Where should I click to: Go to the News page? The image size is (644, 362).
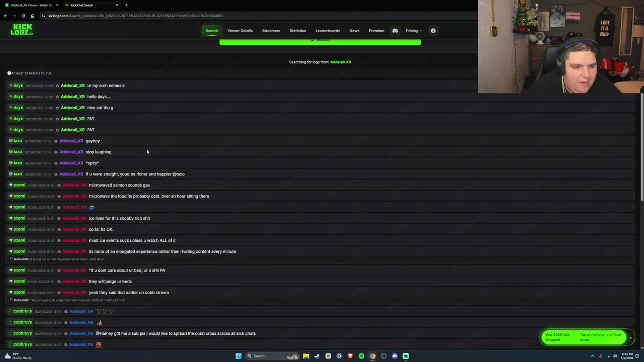(x=354, y=31)
